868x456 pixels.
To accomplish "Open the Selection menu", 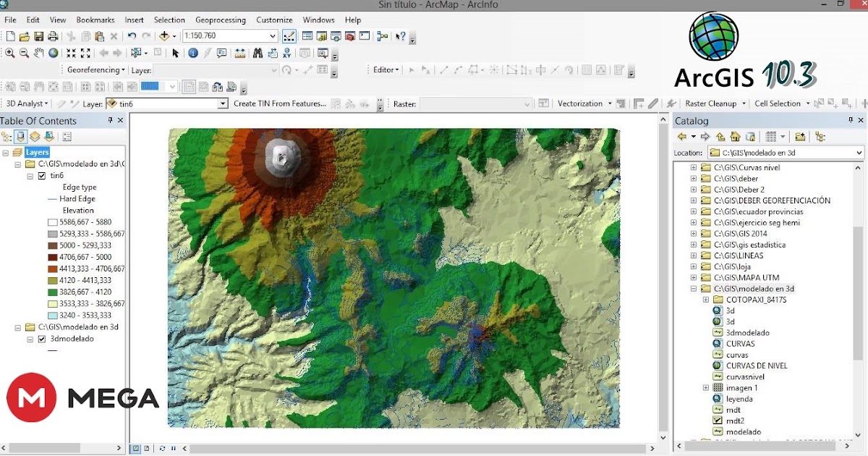I will coord(169,20).
